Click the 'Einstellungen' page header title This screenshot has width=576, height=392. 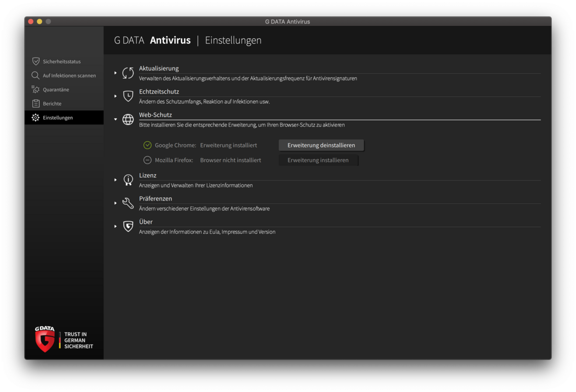233,40
